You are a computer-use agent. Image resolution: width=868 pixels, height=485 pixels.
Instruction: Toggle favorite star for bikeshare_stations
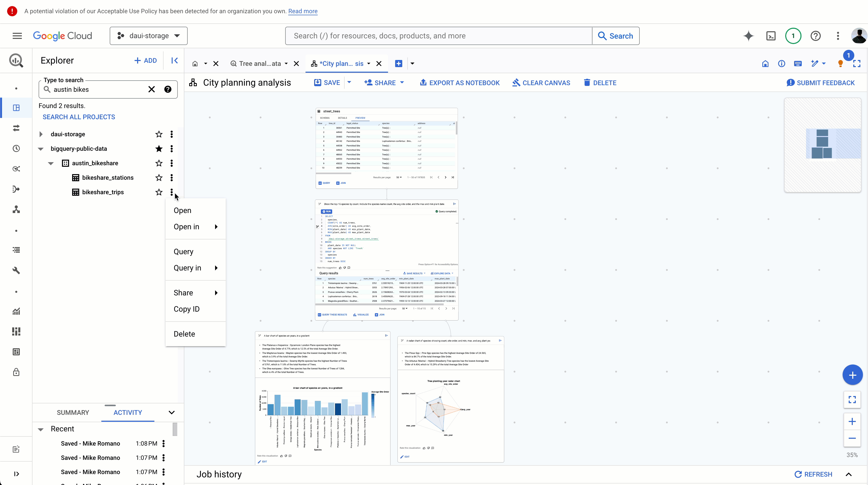click(x=158, y=177)
